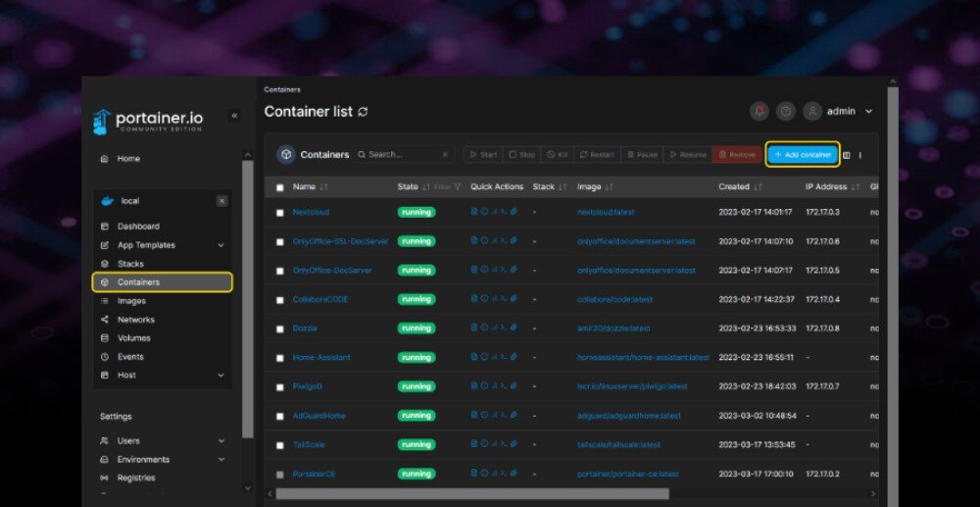Collapse the sidebar with double-chevron icon

[x=234, y=116]
